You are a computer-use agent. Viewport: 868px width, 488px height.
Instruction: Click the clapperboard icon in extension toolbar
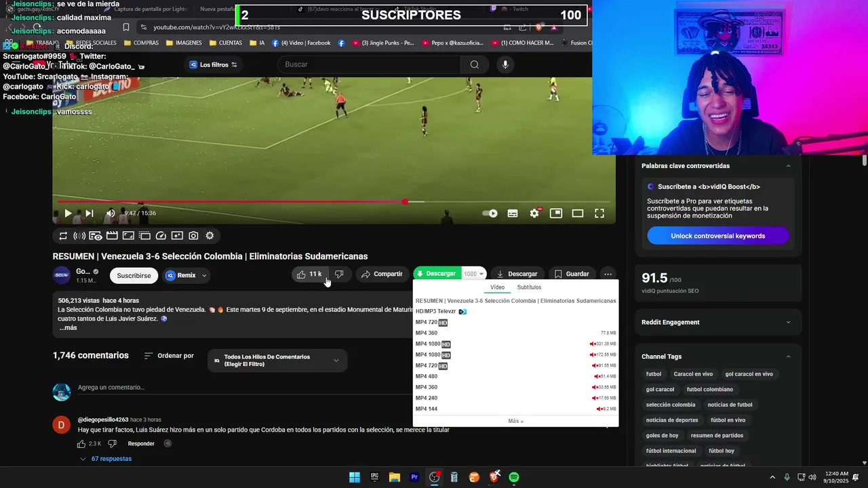pyautogui.click(x=112, y=236)
